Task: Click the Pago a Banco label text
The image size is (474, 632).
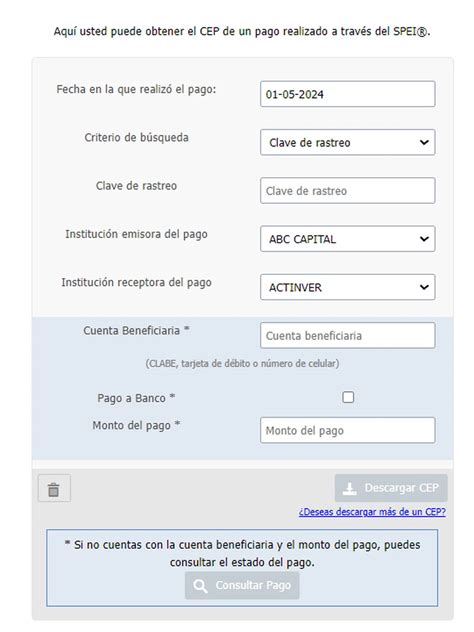Action: point(136,398)
